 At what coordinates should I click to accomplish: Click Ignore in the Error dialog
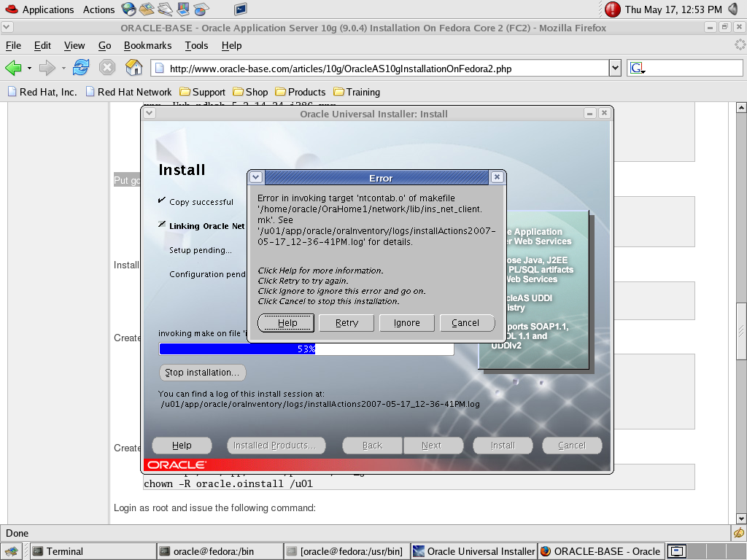click(x=406, y=323)
